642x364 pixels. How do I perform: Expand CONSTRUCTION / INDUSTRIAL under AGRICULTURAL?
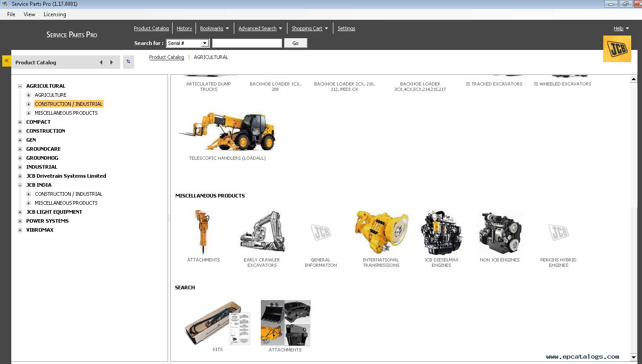point(28,104)
